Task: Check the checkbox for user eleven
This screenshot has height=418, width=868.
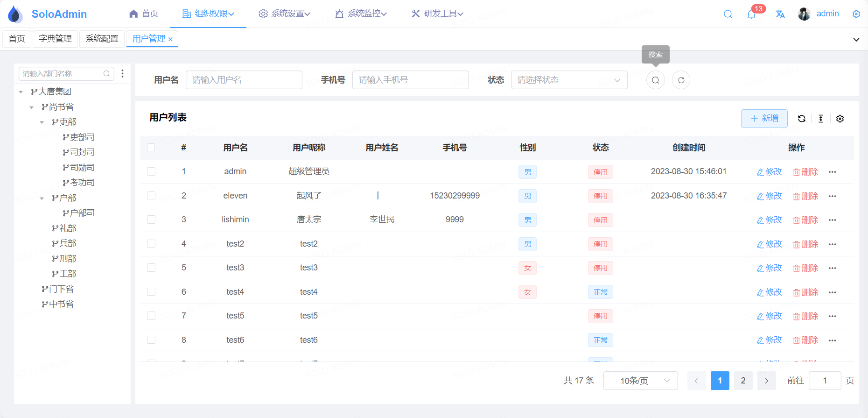Action: pos(151,196)
